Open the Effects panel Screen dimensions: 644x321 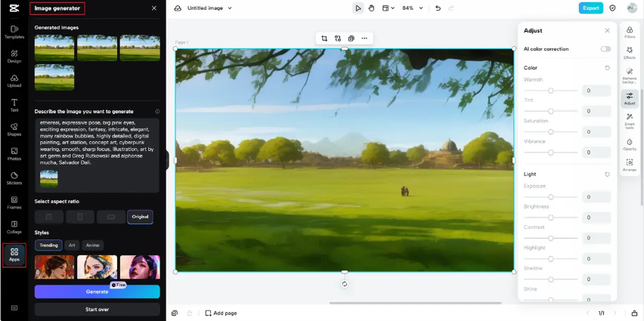(x=630, y=53)
